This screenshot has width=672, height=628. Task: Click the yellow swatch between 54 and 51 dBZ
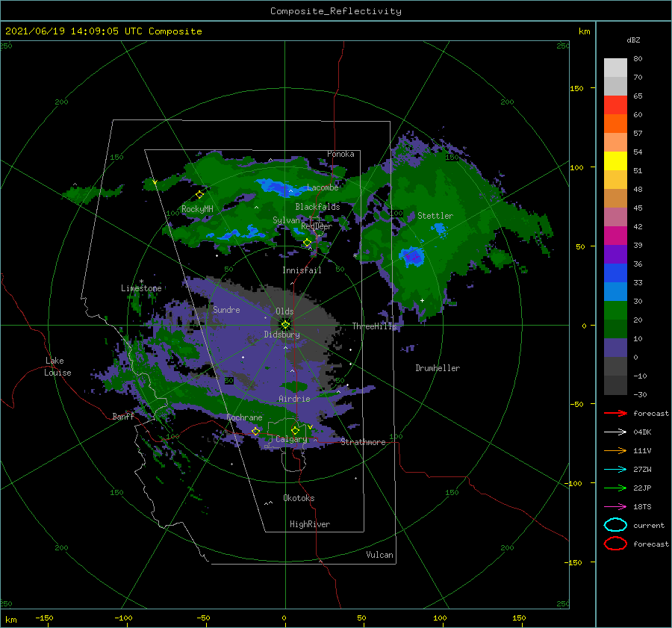click(615, 161)
